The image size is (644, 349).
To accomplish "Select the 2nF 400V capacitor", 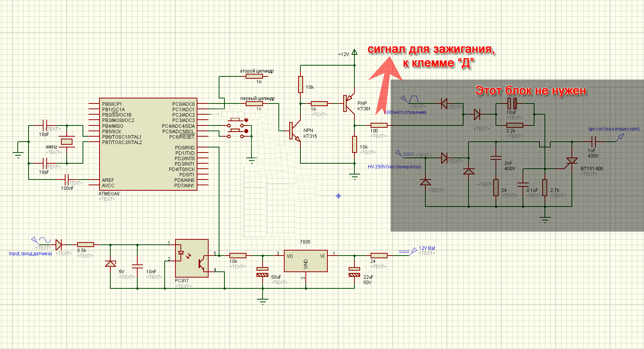I will pos(496,158).
